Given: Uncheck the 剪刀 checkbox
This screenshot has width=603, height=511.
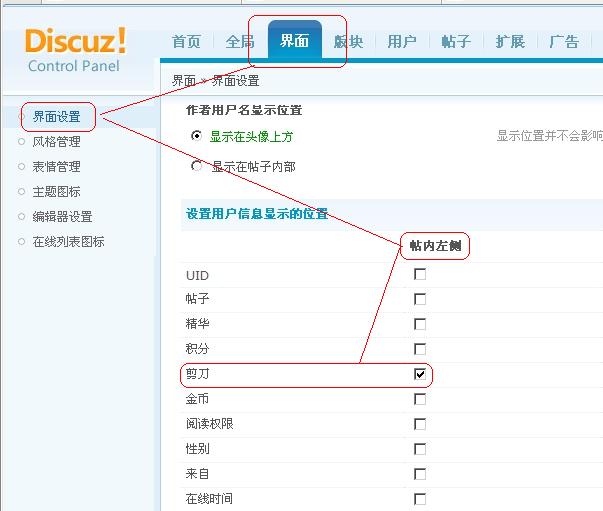Looking at the screenshot, I should pos(420,374).
